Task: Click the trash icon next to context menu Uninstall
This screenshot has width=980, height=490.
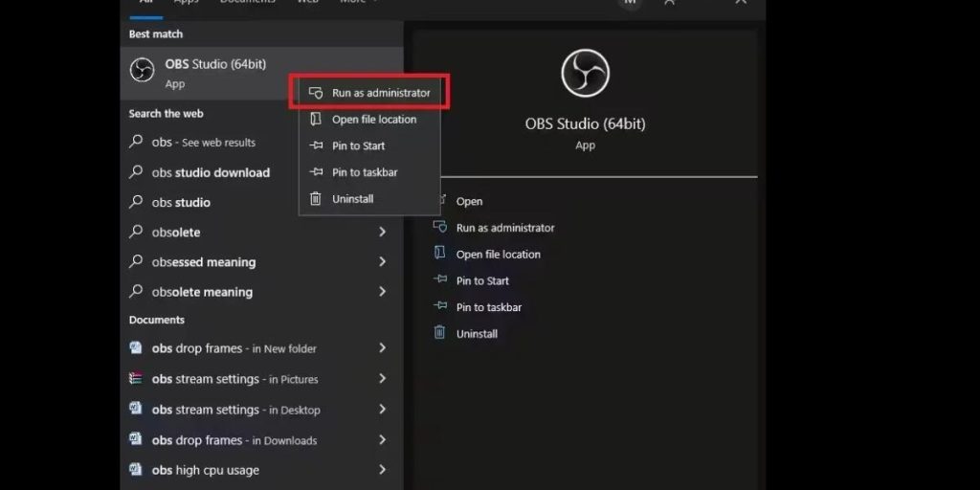Action: click(316, 199)
